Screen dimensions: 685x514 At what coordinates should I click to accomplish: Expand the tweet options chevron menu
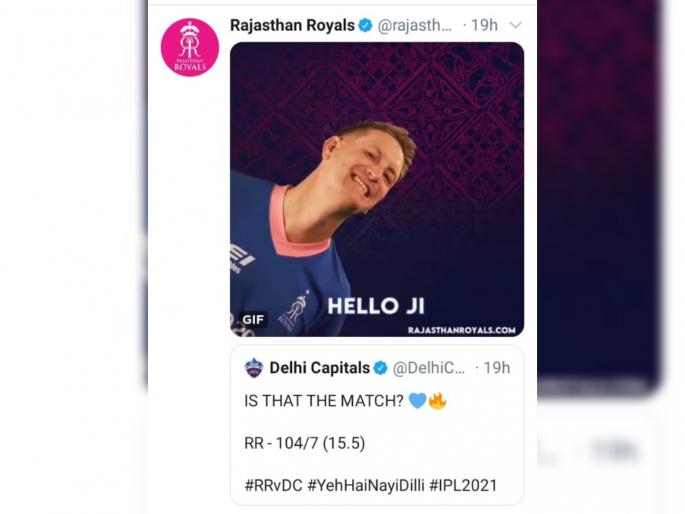coord(516,25)
